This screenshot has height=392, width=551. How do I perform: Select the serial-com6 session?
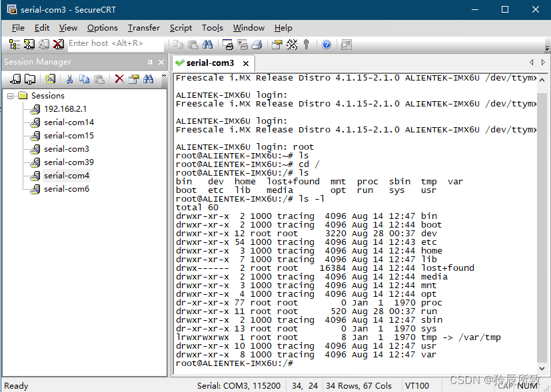pos(67,189)
